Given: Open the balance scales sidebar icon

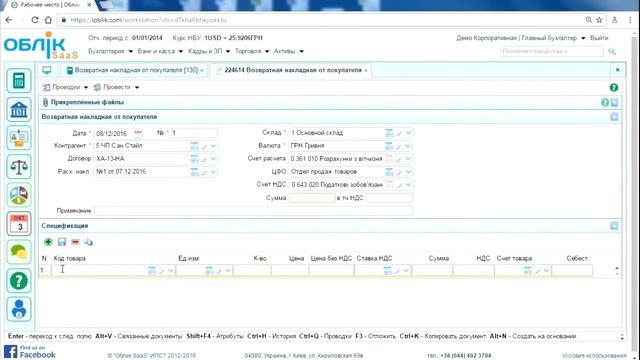Looking at the screenshot, I should click(19, 167).
